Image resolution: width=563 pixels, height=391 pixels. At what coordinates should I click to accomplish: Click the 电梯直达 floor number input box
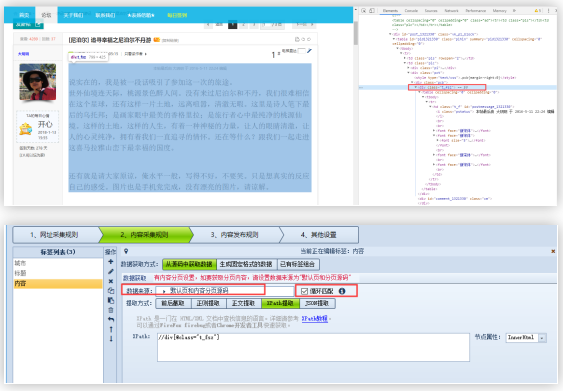[x=302, y=51]
